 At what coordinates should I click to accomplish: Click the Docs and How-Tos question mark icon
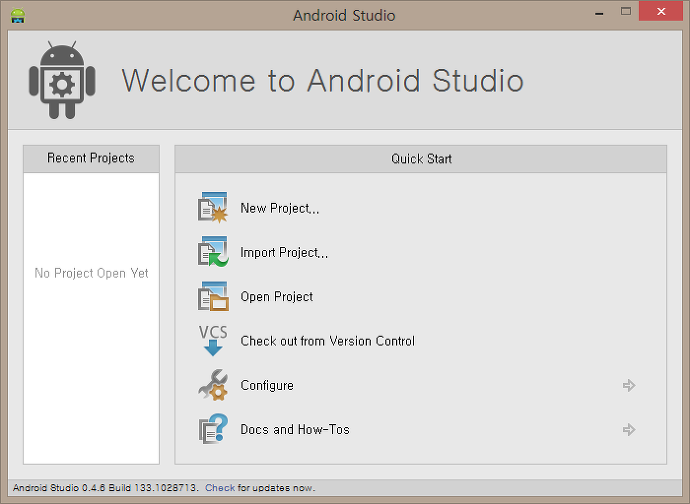click(213, 429)
